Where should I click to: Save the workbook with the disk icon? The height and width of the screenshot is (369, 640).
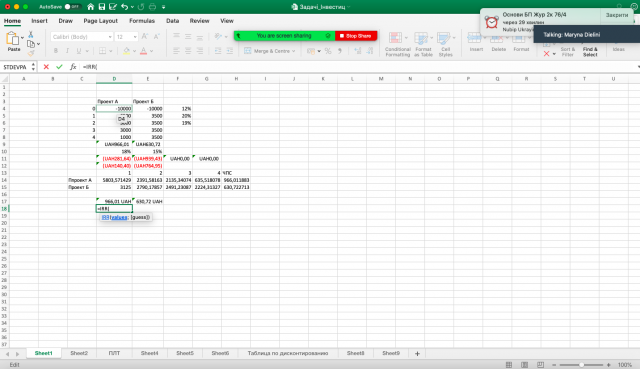(x=102, y=7)
